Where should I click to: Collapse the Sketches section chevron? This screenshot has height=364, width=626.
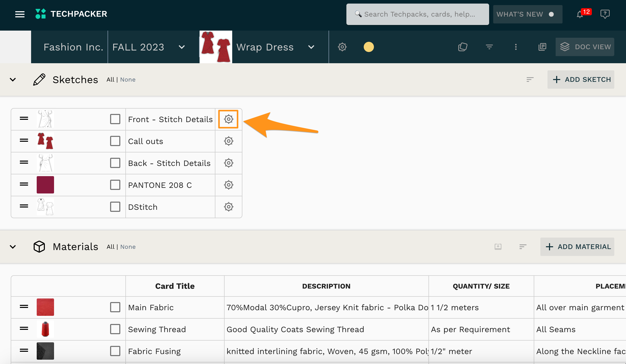[x=13, y=80]
